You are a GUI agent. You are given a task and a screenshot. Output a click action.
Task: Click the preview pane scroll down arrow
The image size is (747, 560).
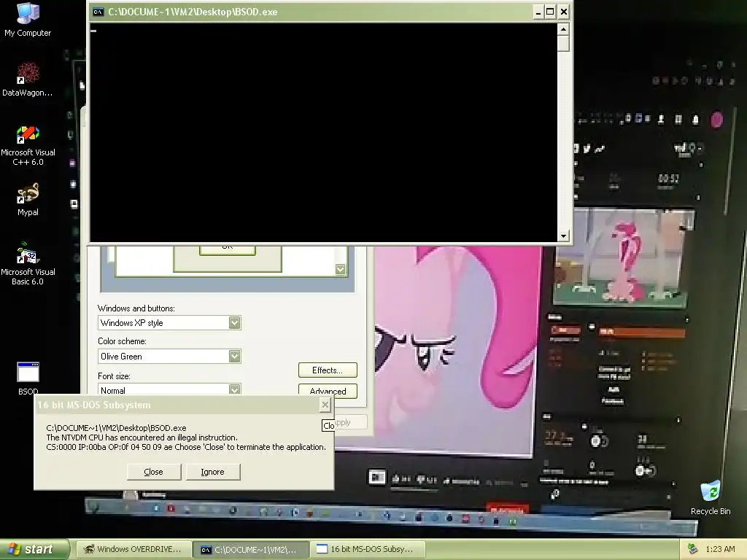pos(340,270)
